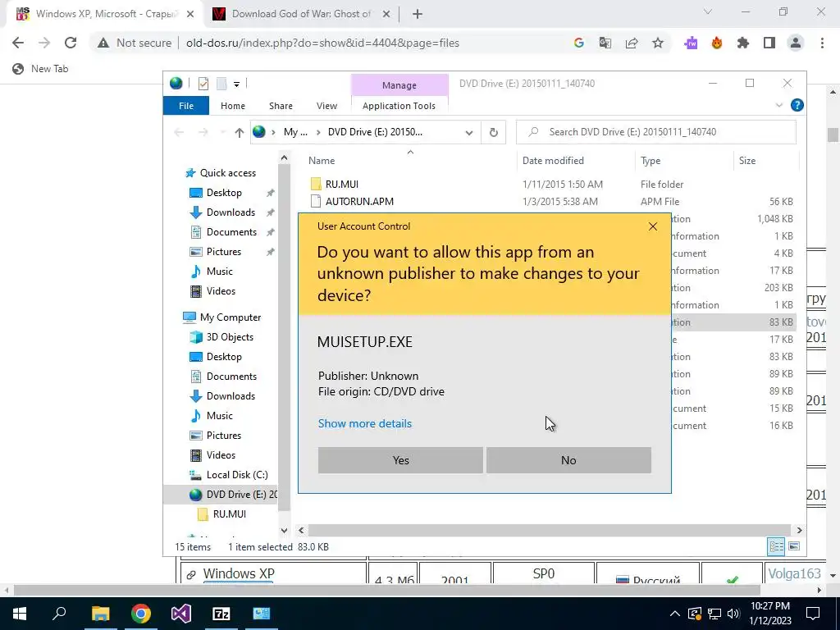The width and height of the screenshot is (840, 630).
Task: Open Windows Start menu
Action: click(20, 614)
